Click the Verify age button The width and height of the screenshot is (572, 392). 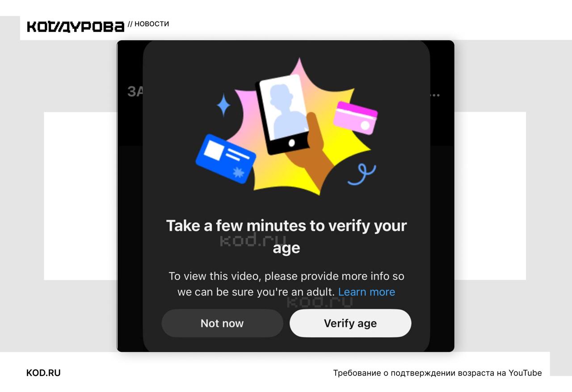[x=350, y=323]
